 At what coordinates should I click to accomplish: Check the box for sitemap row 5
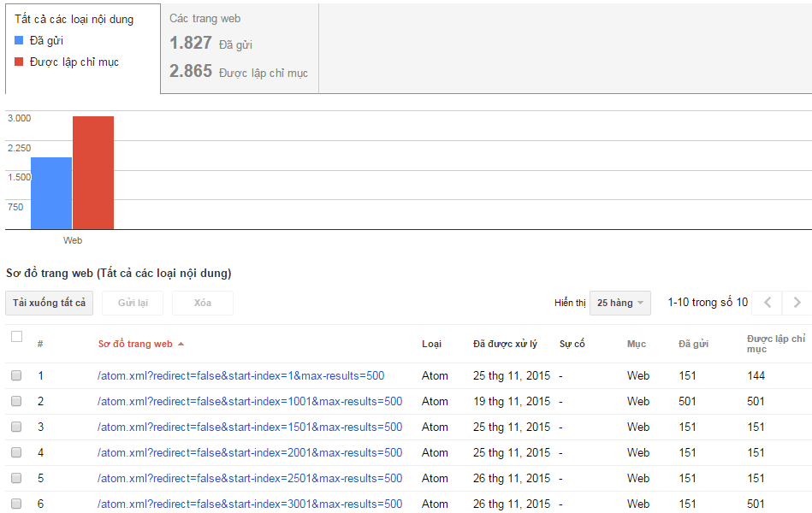point(16,478)
